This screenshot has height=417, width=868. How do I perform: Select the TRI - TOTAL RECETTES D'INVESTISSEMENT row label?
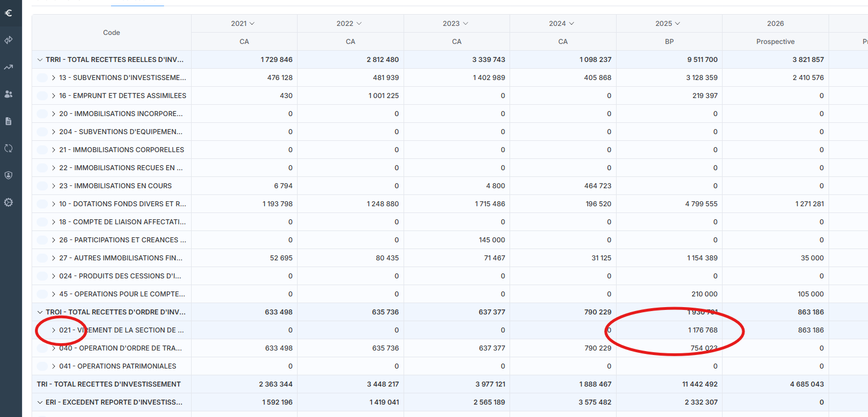click(109, 384)
